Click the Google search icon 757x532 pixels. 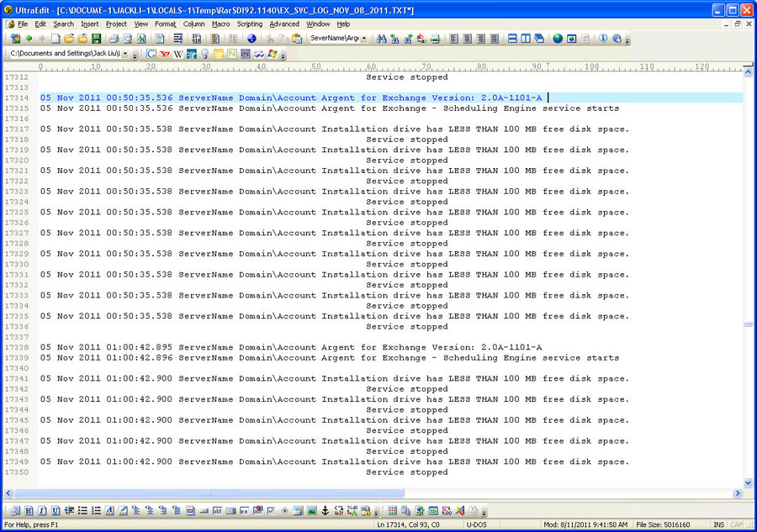(151, 54)
